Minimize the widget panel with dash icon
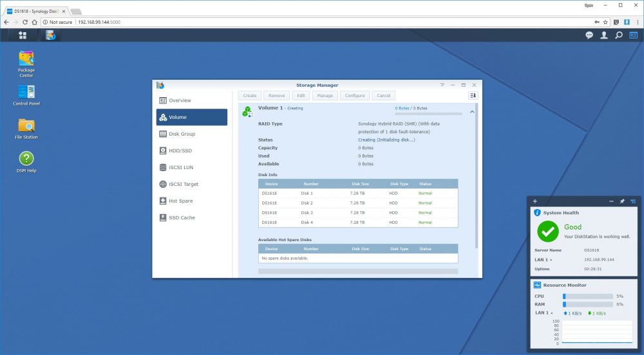Image resolution: width=644 pixels, height=355 pixels. click(x=611, y=201)
